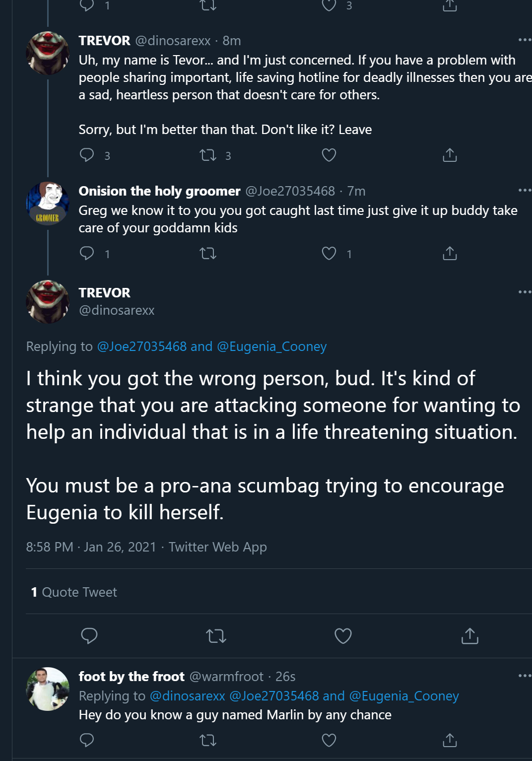Reply to the main 8:58 PM tweet
This screenshot has height=761, width=532.
pyautogui.click(x=89, y=636)
